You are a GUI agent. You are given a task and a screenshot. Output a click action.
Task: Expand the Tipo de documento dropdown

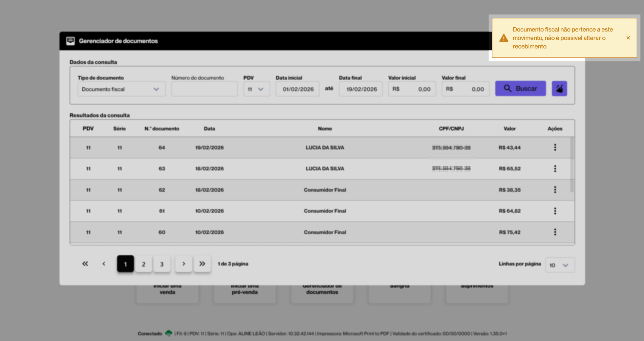click(121, 89)
